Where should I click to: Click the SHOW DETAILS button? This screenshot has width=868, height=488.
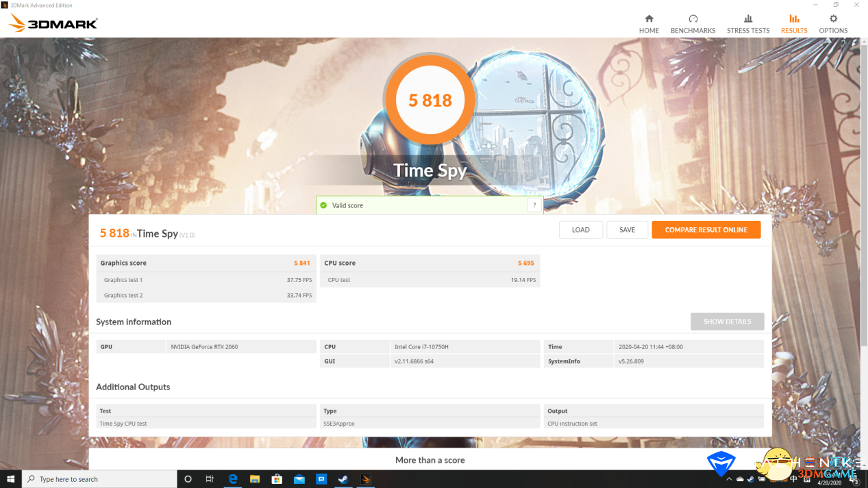tap(727, 322)
